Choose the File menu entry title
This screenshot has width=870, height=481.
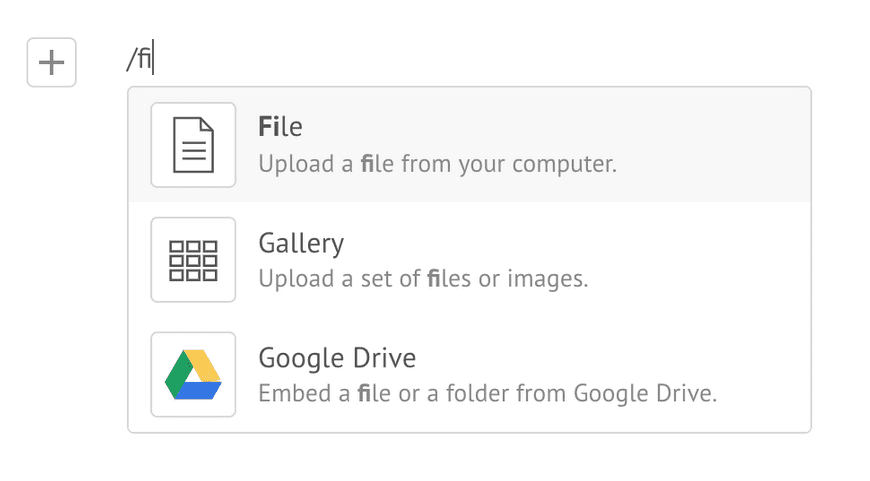point(280,126)
